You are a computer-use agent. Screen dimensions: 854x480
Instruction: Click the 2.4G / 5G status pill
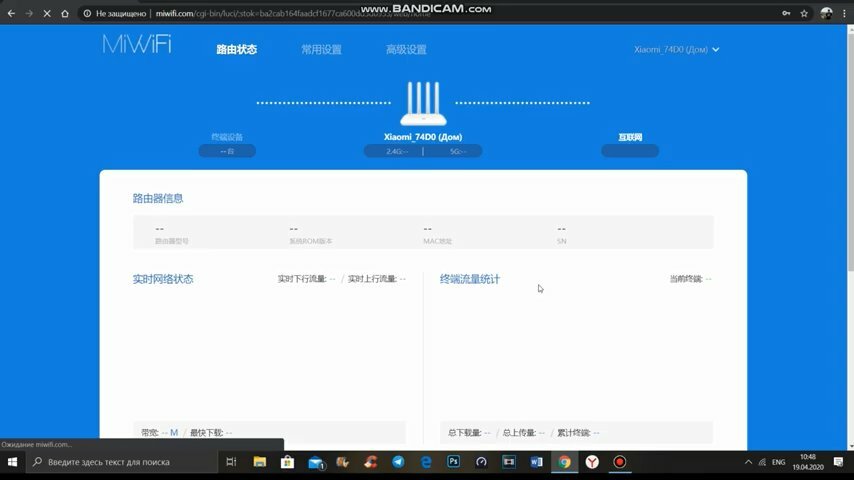423,151
